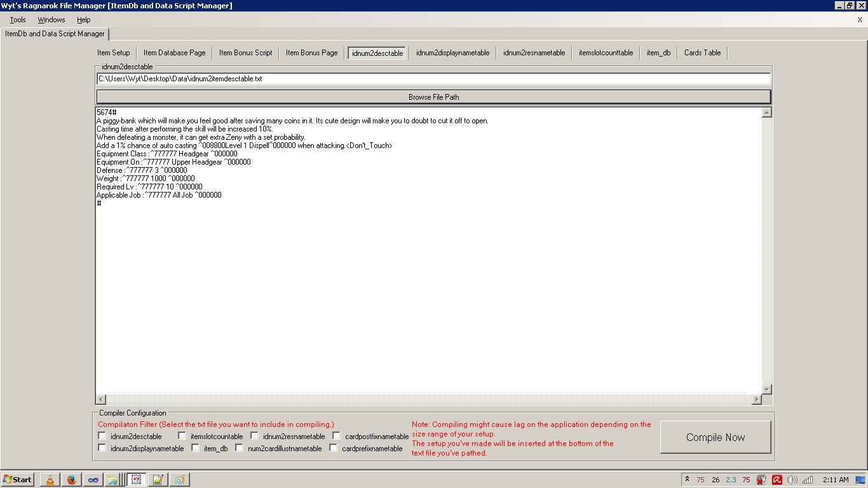This screenshot has width=868, height=488.
Task: Tick the cardpostfixnametable checkbox
Action: (337, 436)
